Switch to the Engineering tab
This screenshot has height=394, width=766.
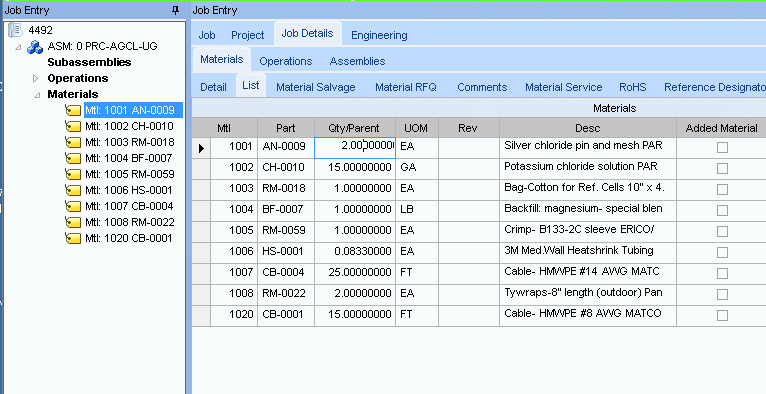point(379,35)
